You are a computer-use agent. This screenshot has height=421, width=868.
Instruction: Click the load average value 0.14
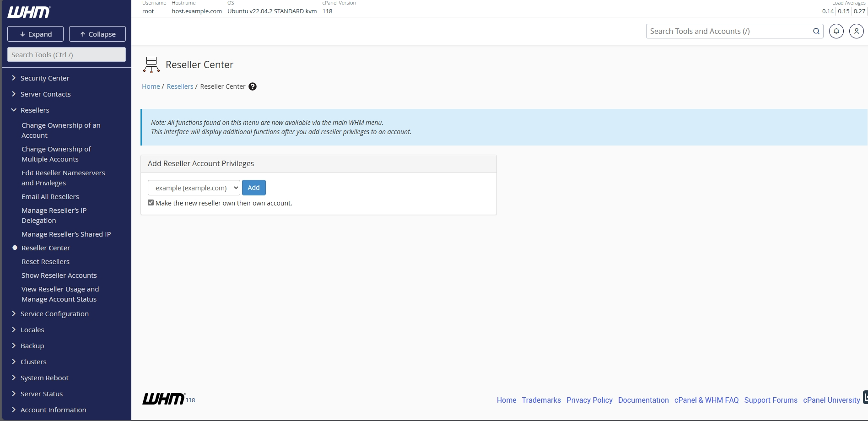[x=828, y=11]
